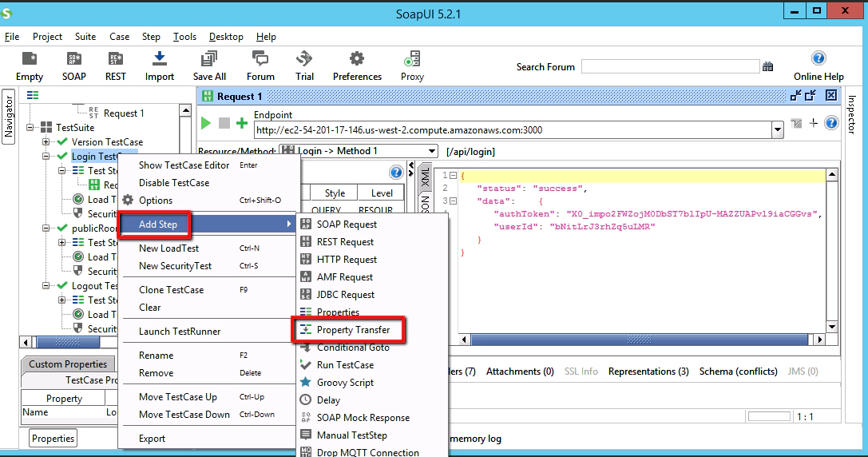
Task: Switch to XML response view tab
Action: coord(425,177)
